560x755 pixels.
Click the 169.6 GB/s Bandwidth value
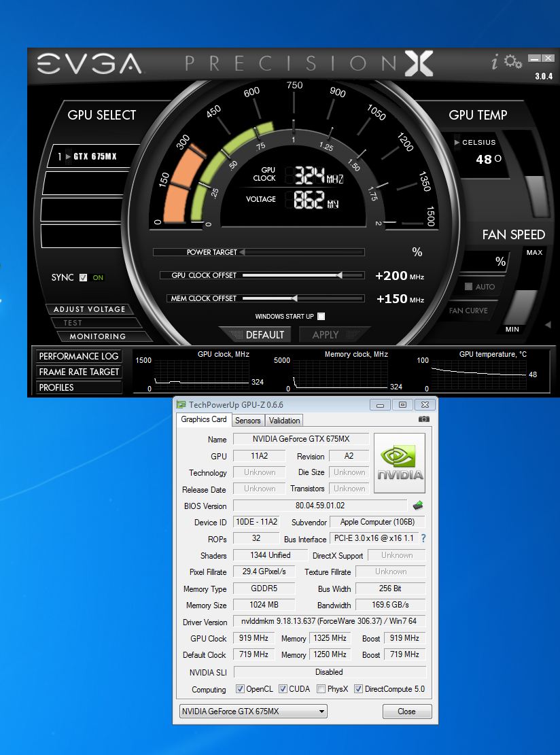tap(390, 605)
